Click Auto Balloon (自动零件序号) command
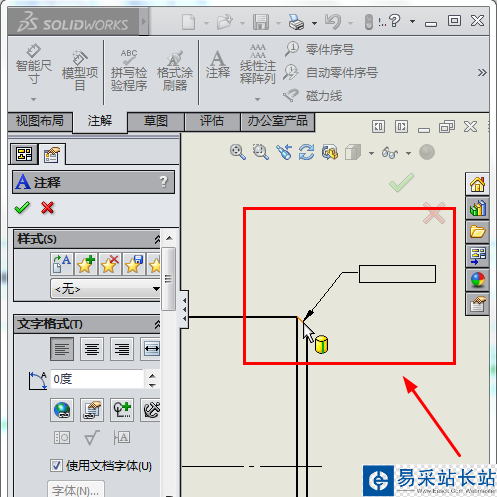497x497 pixels. pos(331,72)
